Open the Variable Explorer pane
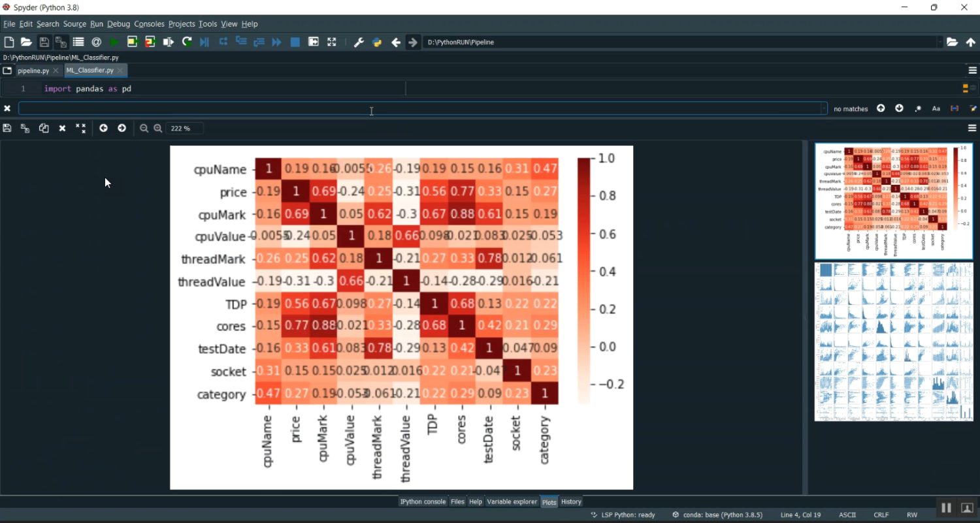The height and width of the screenshot is (523, 980). click(512, 501)
